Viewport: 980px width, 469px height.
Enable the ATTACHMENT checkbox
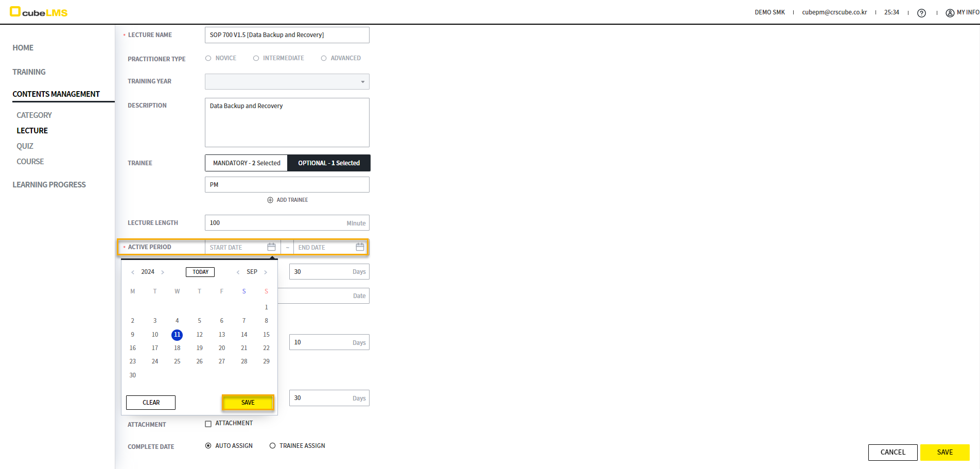click(208, 424)
